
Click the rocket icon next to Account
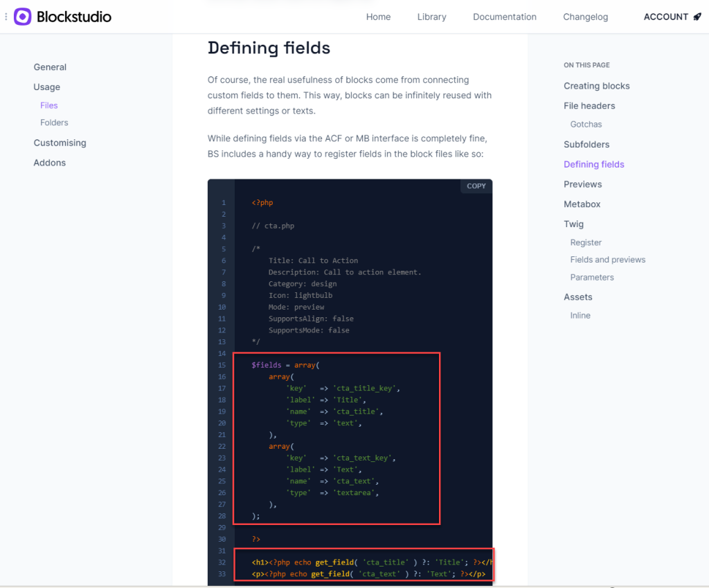click(x=697, y=17)
